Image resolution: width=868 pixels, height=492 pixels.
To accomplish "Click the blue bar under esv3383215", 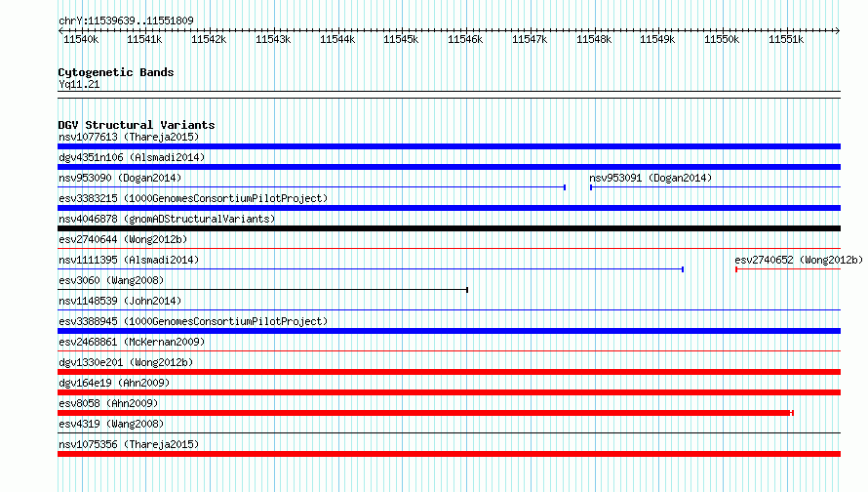I will pos(449,208).
